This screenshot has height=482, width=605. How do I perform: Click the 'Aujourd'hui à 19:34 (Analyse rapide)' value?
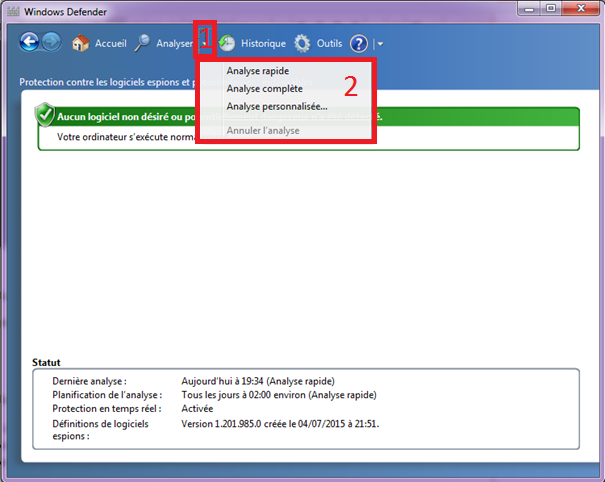[258, 381]
